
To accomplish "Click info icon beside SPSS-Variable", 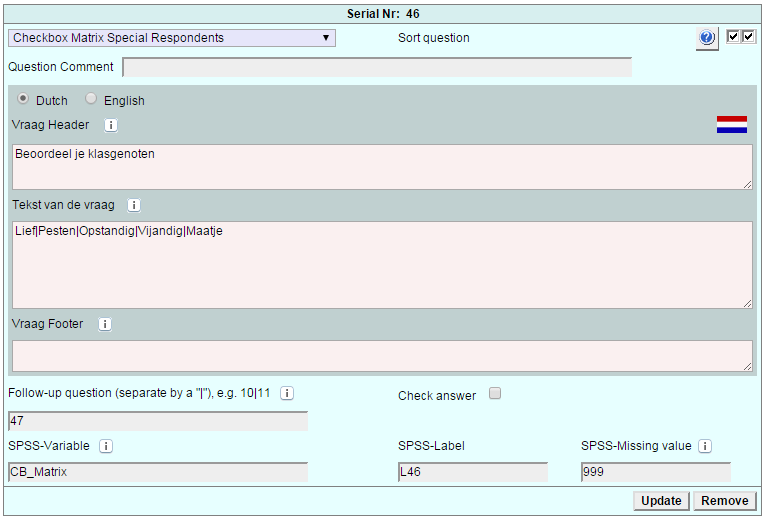I will point(106,446).
